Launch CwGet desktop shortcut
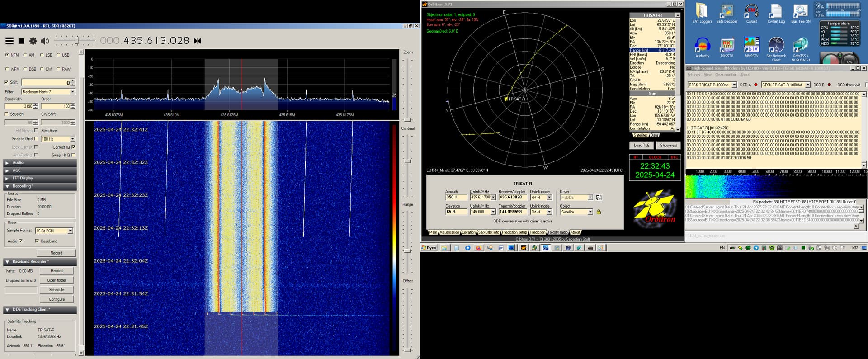Screen dimensions: 868x359 751,13
